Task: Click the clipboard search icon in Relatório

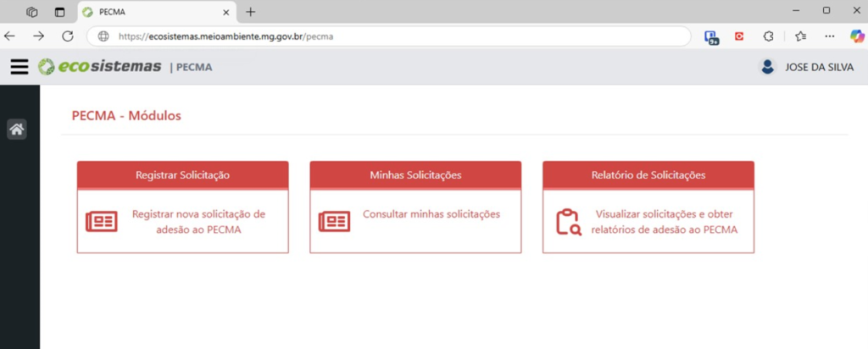Action: 568,222
